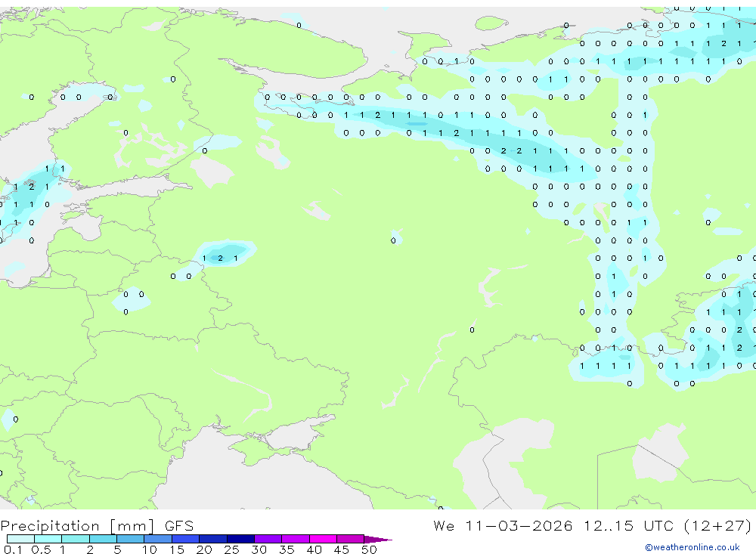Click the 45–50 mm dark magenta legend swatch
The width and height of the screenshot is (756, 554).
coord(351,539)
